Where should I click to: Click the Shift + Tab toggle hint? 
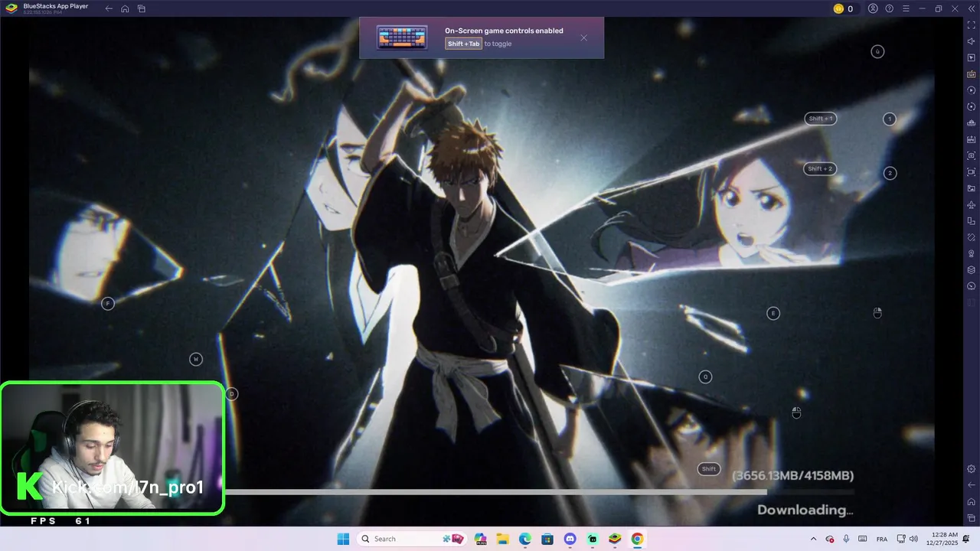463,44
